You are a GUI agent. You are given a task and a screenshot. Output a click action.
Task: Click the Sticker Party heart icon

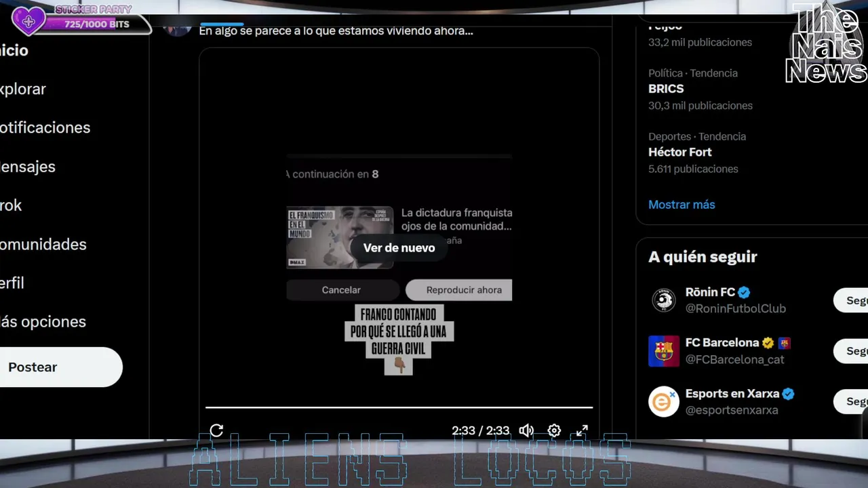tap(28, 21)
